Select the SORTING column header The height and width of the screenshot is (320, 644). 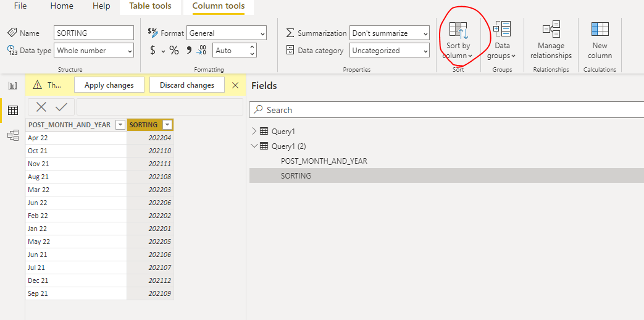(150, 125)
